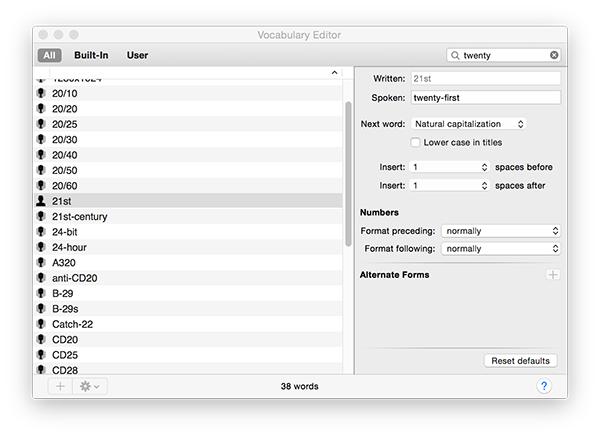Click the microphone icon beside 20/25

click(x=41, y=124)
